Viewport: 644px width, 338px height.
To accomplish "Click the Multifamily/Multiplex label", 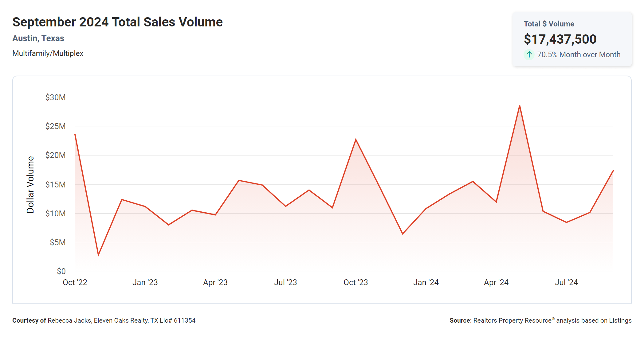I will coord(48,53).
